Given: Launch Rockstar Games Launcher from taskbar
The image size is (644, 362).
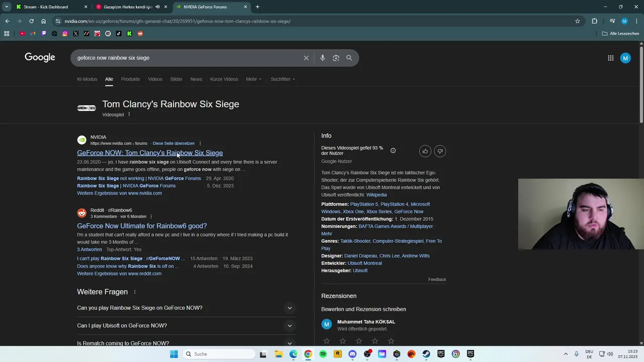Looking at the screenshot, I should [x=338, y=354].
